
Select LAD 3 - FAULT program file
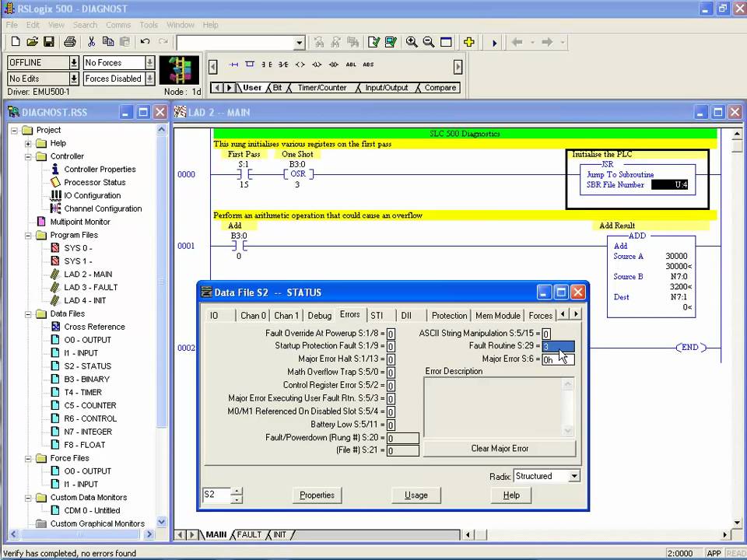(90, 287)
